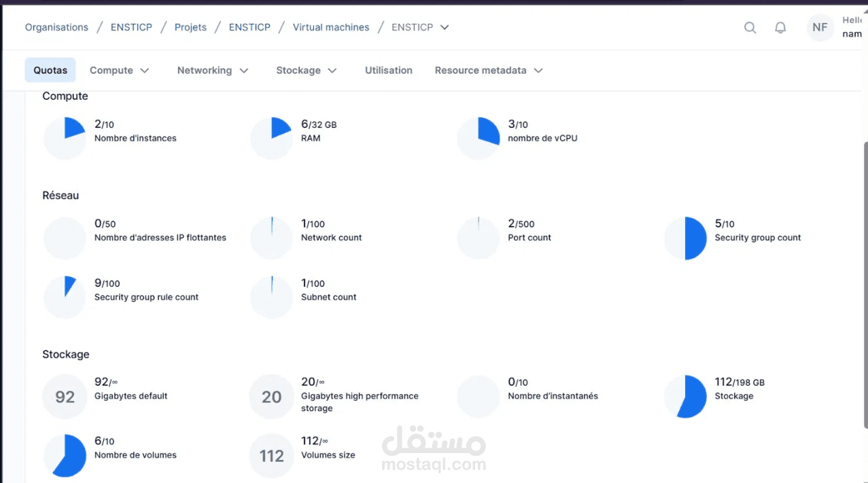Open the notifications bell icon
The image size is (868, 483).
(x=780, y=28)
